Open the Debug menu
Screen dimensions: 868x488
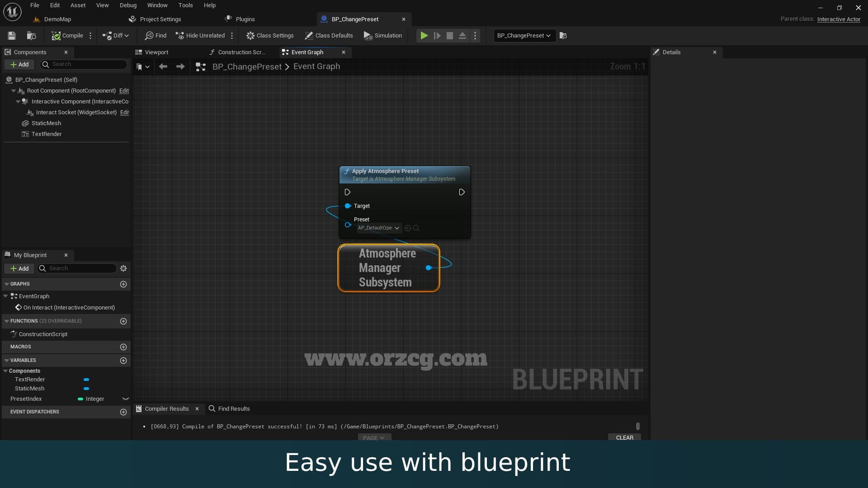pos(128,5)
